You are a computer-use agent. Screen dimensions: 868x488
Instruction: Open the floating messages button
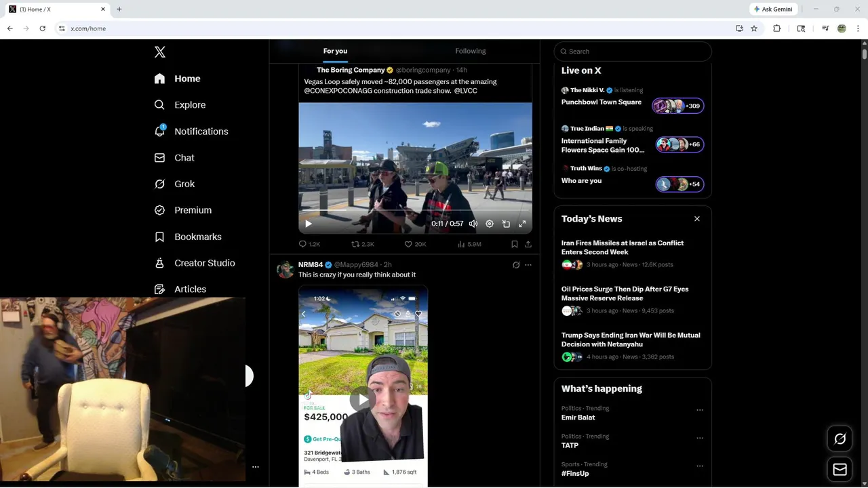pyautogui.click(x=840, y=469)
